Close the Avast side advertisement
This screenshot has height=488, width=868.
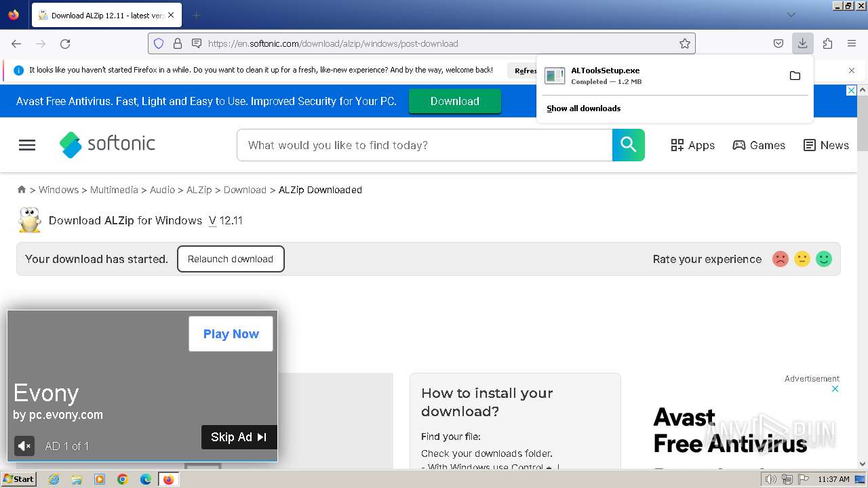(x=835, y=388)
